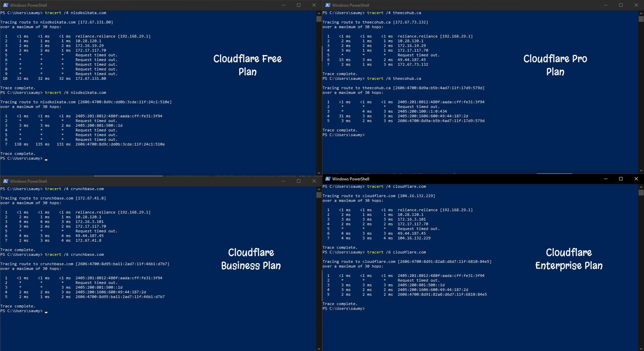Minimize the crunchbase.com PowerShell window
Viewport: 644px width, 351px height.
[x=283, y=181]
